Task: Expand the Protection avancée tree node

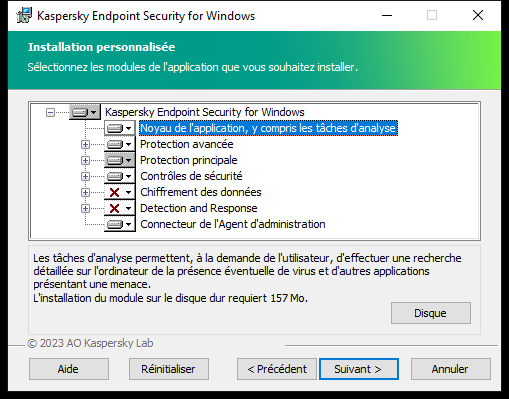Action: [x=85, y=144]
